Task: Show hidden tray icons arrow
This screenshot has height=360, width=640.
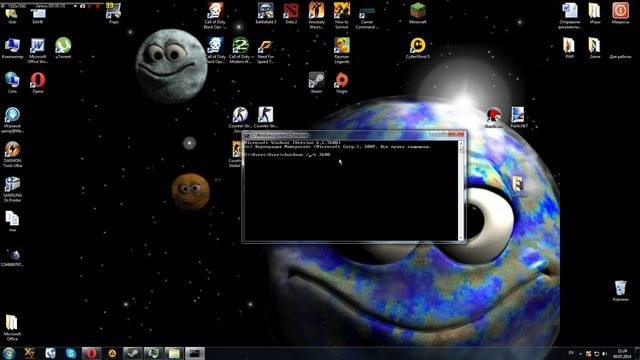Action: (580, 353)
